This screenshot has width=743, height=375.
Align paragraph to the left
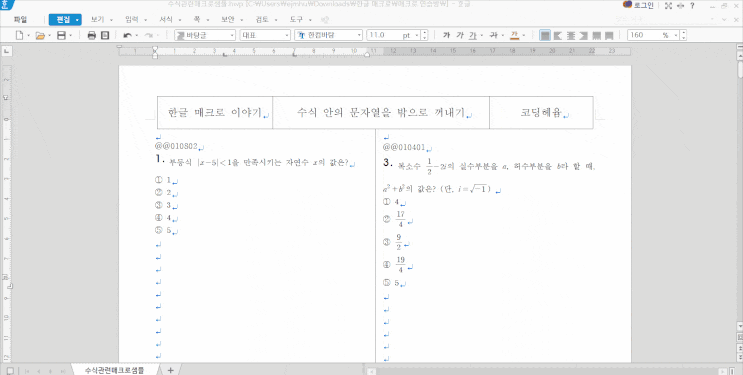[x=558, y=35]
